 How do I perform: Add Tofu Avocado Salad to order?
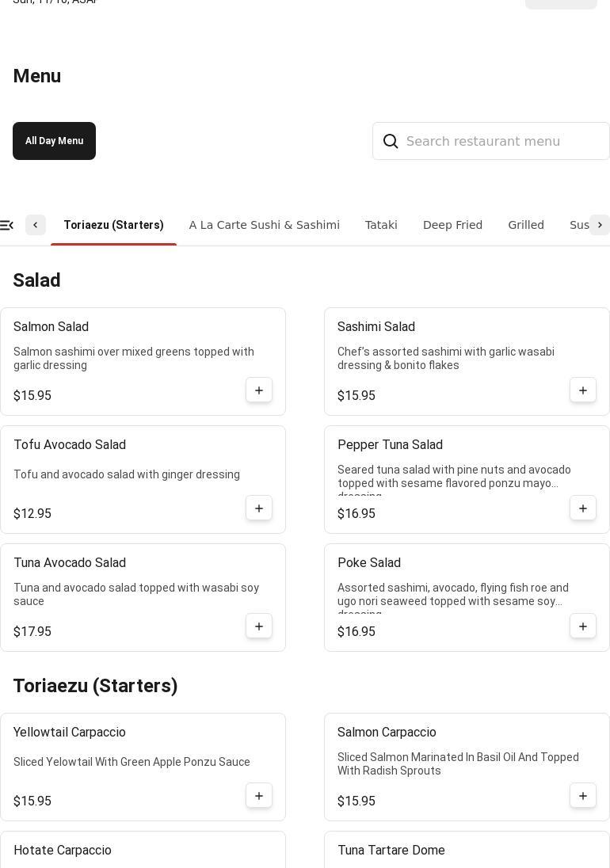(259, 508)
